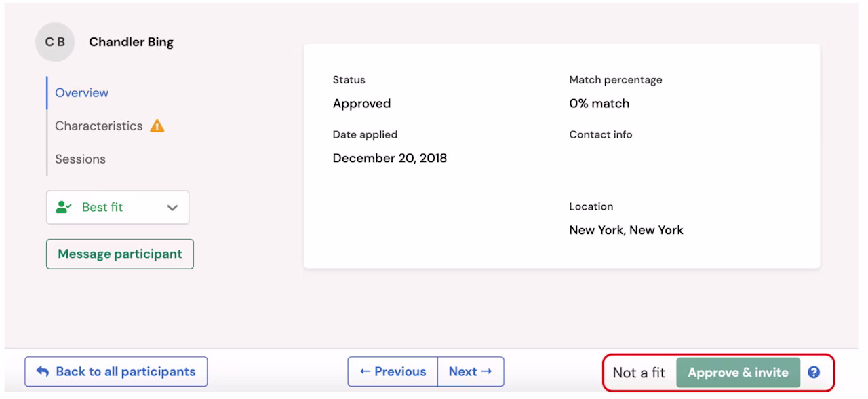
Task: Click the 0% match value
Action: click(x=599, y=104)
